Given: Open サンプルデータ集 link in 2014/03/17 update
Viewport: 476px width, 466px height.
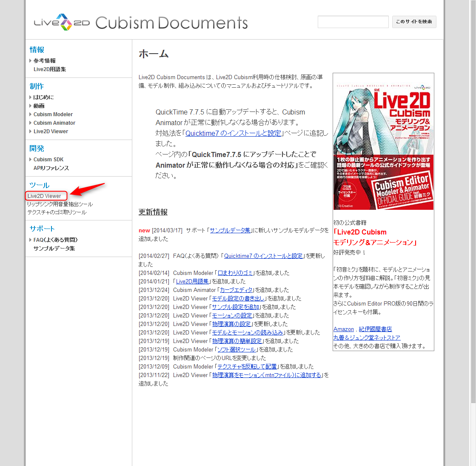Looking at the screenshot, I should pyautogui.click(x=230, y=230).
